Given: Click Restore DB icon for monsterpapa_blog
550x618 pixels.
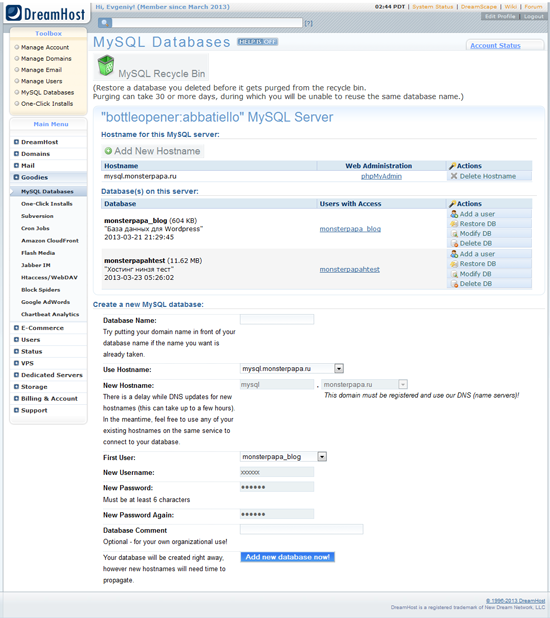Looking at the screenshot, I should point(454,224).
